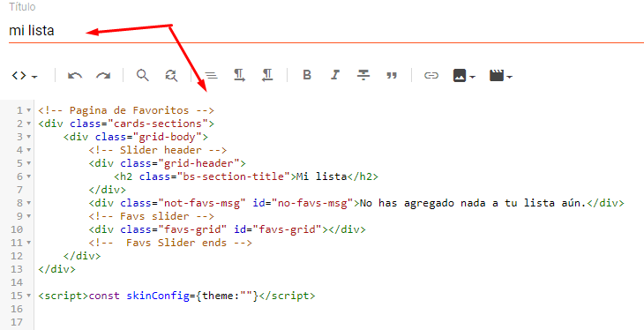644x330 pixels.
Task: Click the title field containing mi lista
Action: tap(326, 31)
